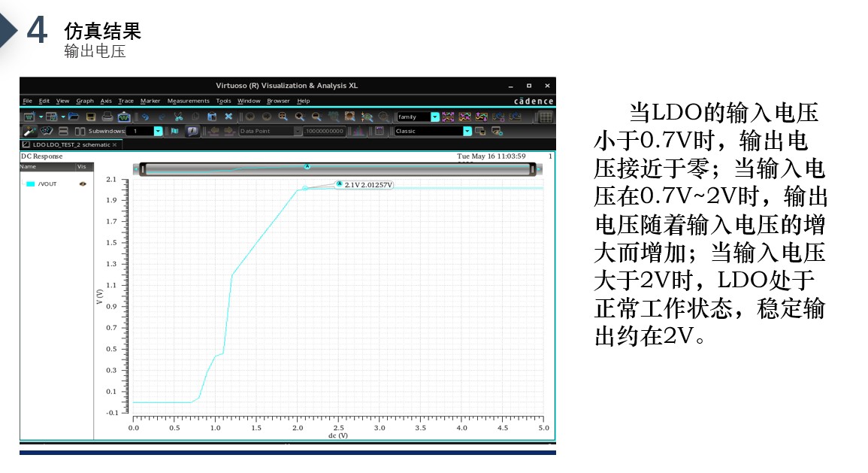This screenshot has height=473, width=868.
Task: Open the Browser menu
Action: click(278, 101)
